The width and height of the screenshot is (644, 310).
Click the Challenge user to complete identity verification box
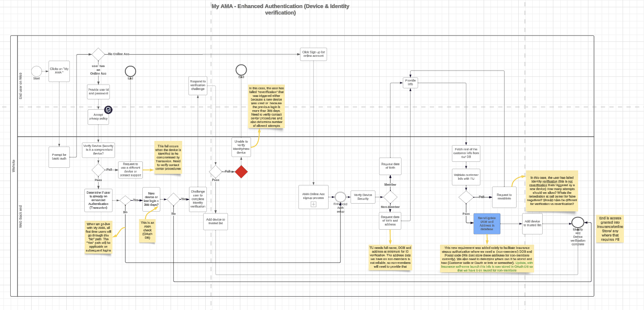click(198, 199)
